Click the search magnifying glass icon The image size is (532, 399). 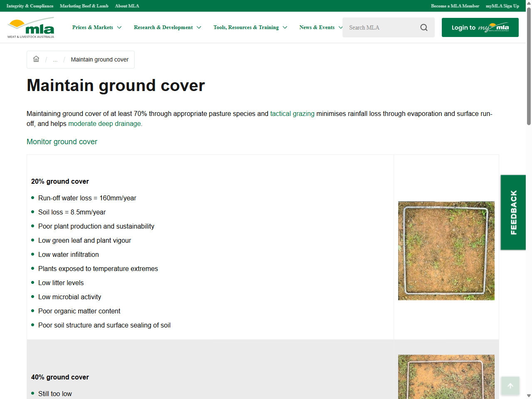click(x=424, y=27)
